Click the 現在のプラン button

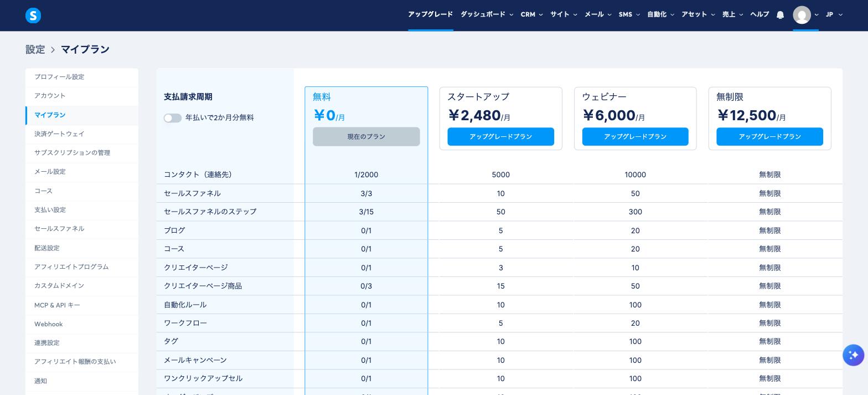pyautogui.click(x=366, y=137)
